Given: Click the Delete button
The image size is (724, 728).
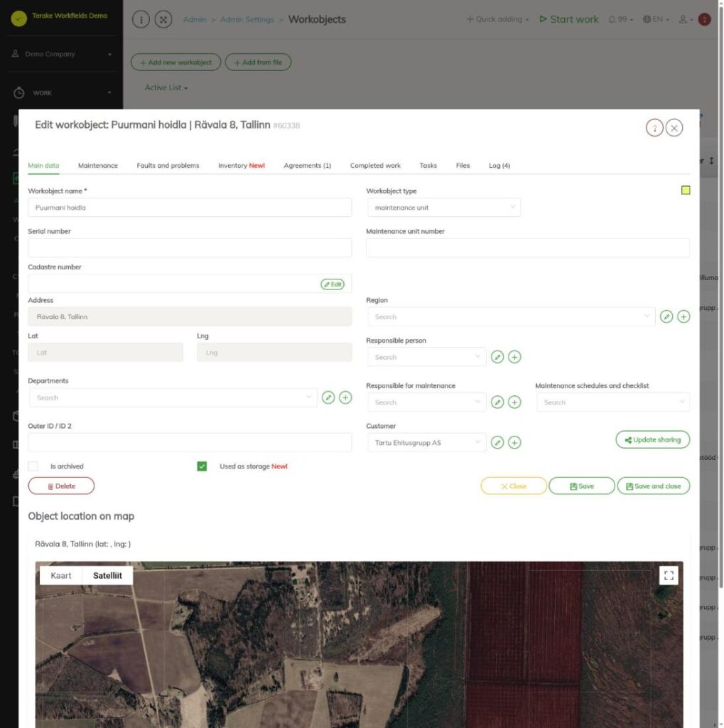Looking at the screenshot, I should coord(61,486).
